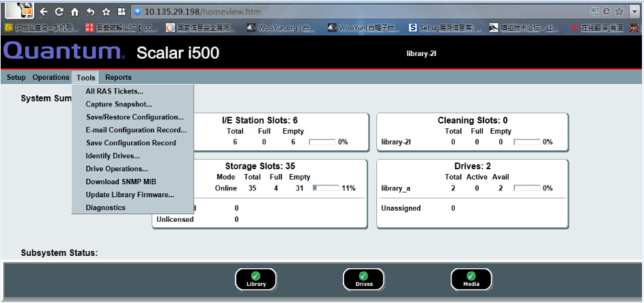Open the Reports menu
The image size is (644, 303).
(118, 77)
